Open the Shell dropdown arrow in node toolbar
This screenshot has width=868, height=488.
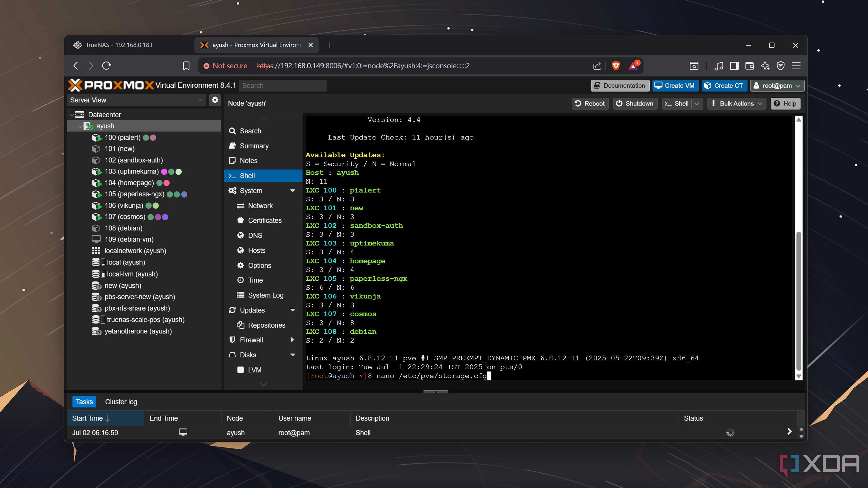pos(697,103)
